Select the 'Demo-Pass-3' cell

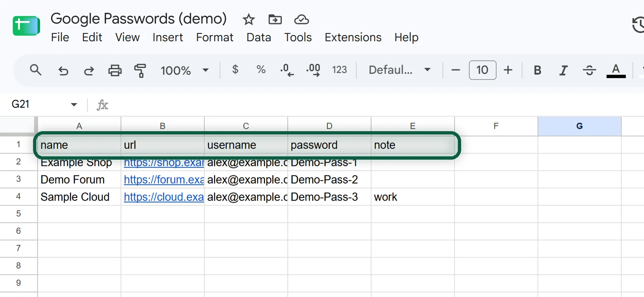[x=329, y=197]
